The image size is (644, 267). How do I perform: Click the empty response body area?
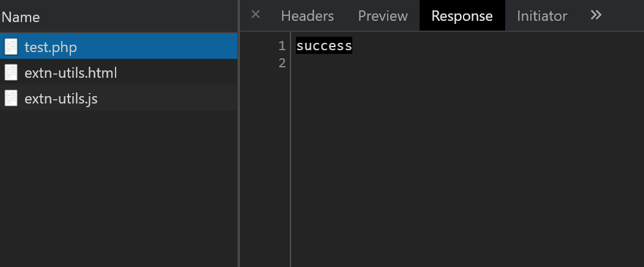465,171
